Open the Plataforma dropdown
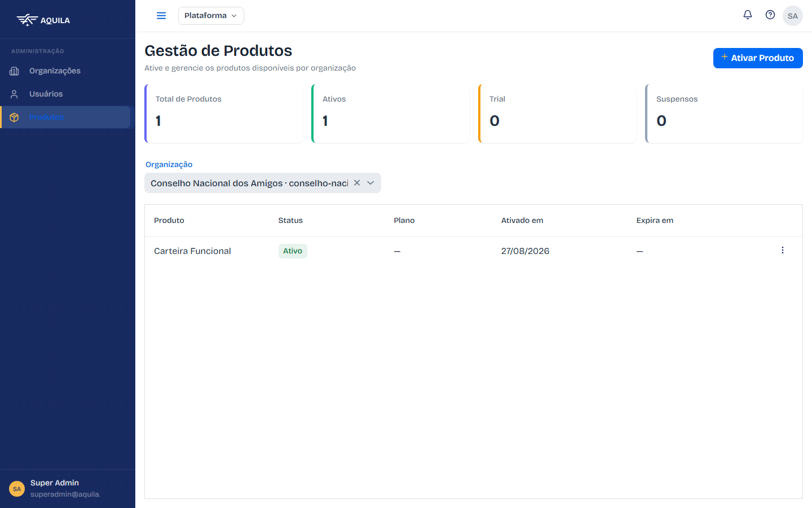Viewport: 812px width, 508px height. (x=211, y=16)
